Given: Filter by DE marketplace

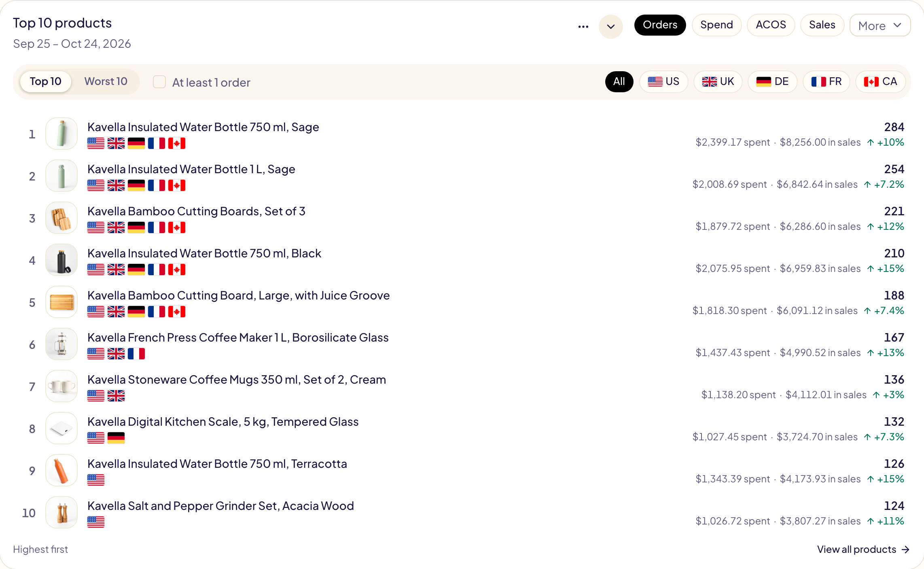Looking at the screenshot, I should (x=772, y=81).
